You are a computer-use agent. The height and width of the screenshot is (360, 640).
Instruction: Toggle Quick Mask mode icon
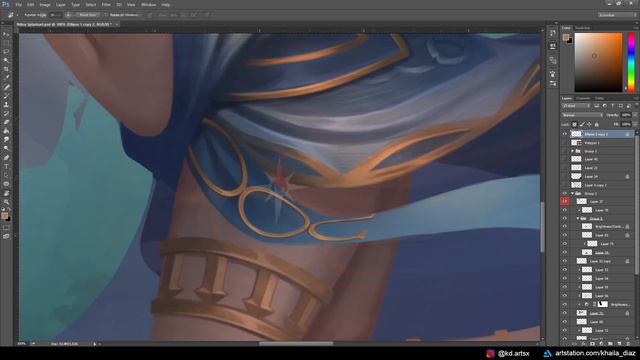coord(6,228)
